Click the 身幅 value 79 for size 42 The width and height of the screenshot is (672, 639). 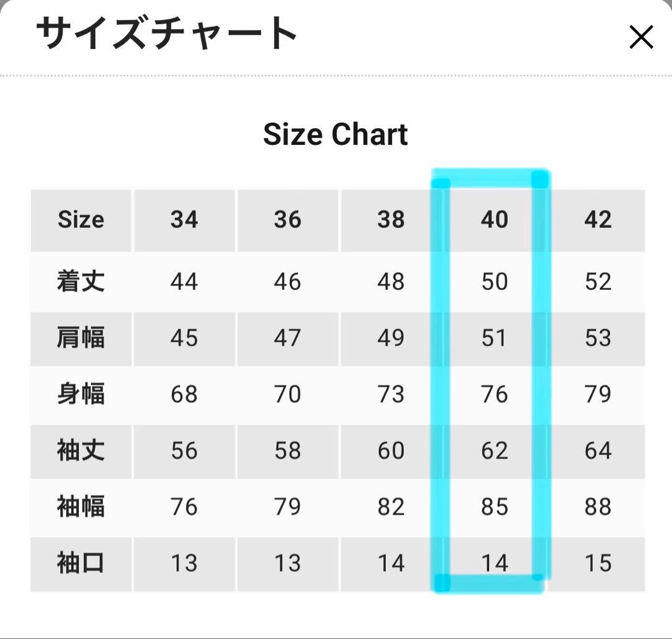[599, 394]
